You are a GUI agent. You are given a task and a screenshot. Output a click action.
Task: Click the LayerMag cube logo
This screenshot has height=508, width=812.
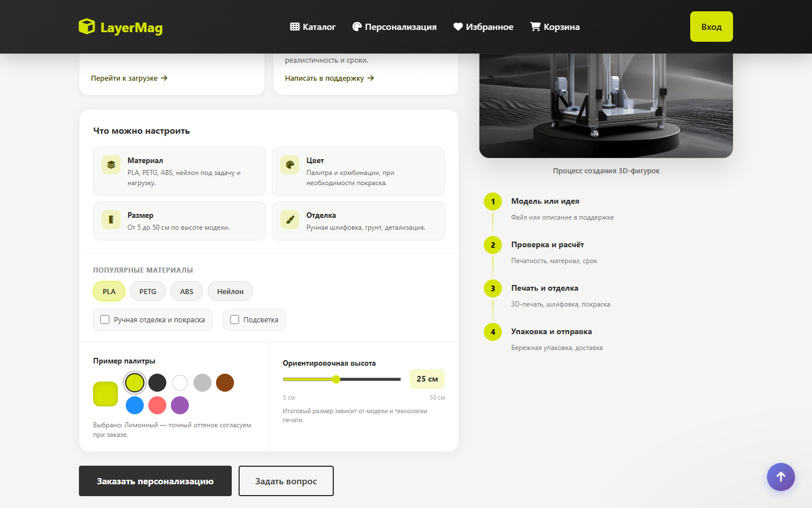(87, 27)
